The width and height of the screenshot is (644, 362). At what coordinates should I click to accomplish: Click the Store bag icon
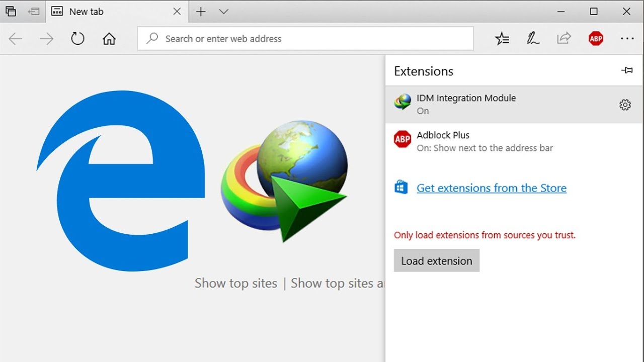point(401,188)
